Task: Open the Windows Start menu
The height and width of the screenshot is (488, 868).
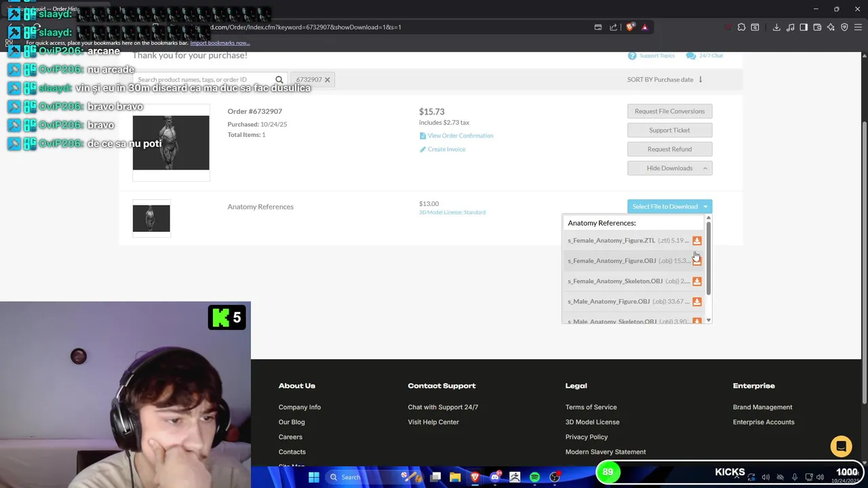Action: [313, 477]
